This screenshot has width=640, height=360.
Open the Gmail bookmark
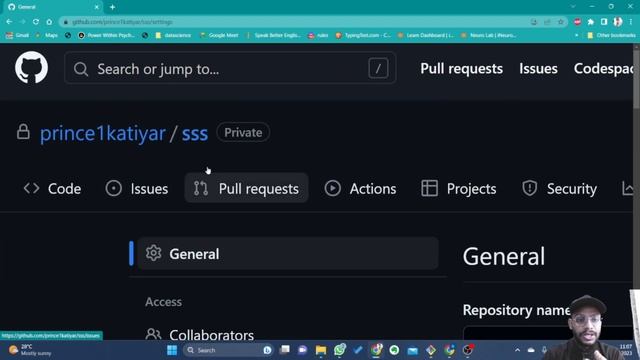click(17, 36)
